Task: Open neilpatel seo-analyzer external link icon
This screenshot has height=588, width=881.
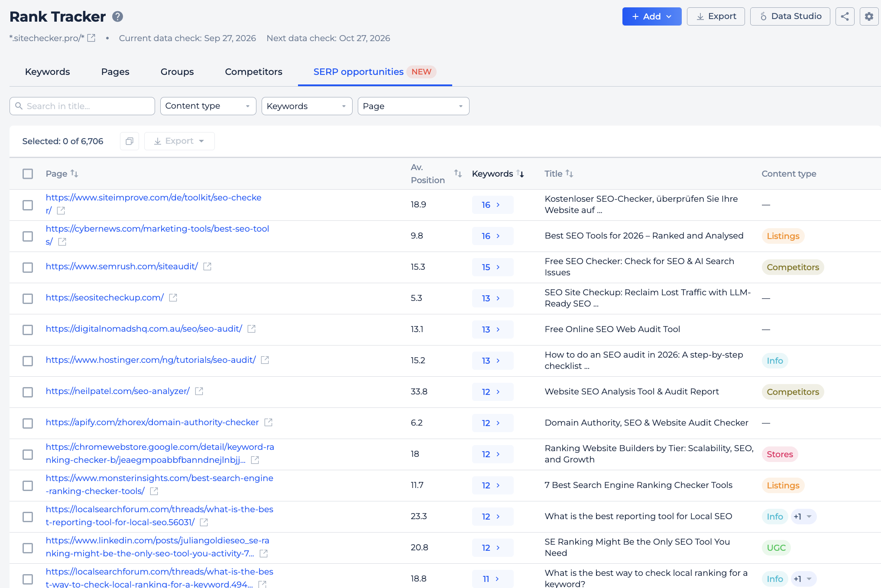Action: (199, 391)
